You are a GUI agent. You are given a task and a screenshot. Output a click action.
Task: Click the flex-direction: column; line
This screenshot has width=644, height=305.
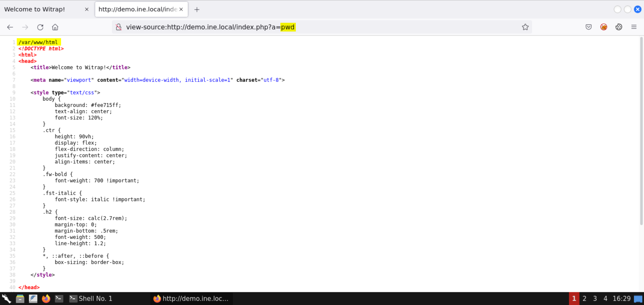(x=89, y=149)
